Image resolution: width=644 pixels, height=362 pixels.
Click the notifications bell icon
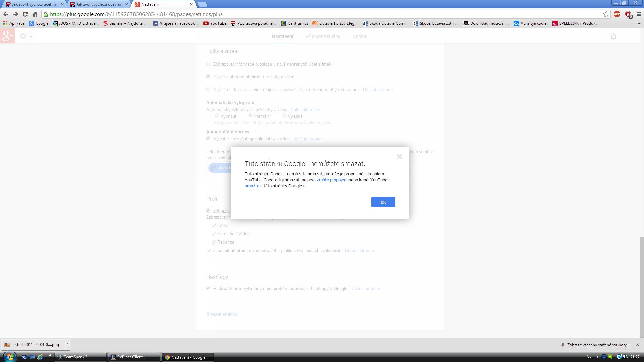click(x=613, y=36)
